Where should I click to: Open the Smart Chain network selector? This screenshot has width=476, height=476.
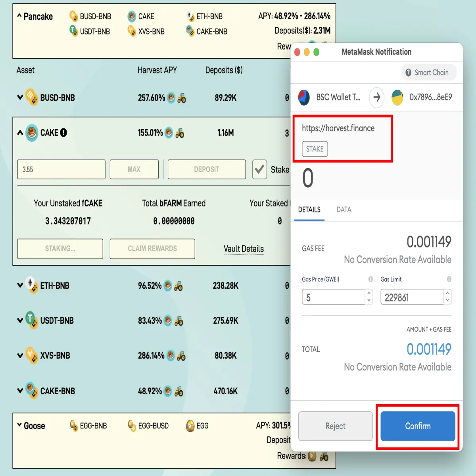428,73
